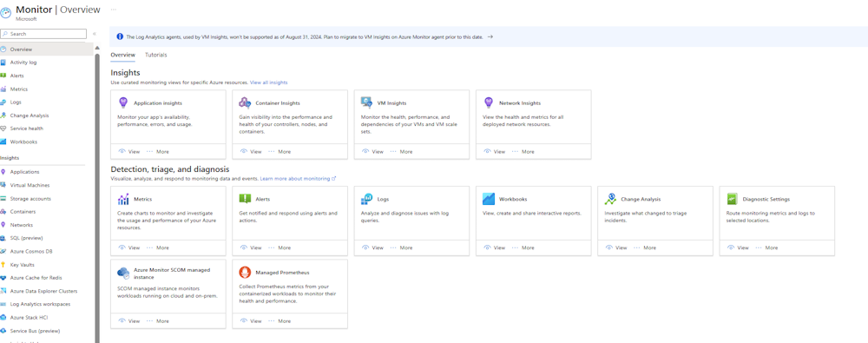Click View on SCOM managed instance card
868x343 pixels.
129,320
